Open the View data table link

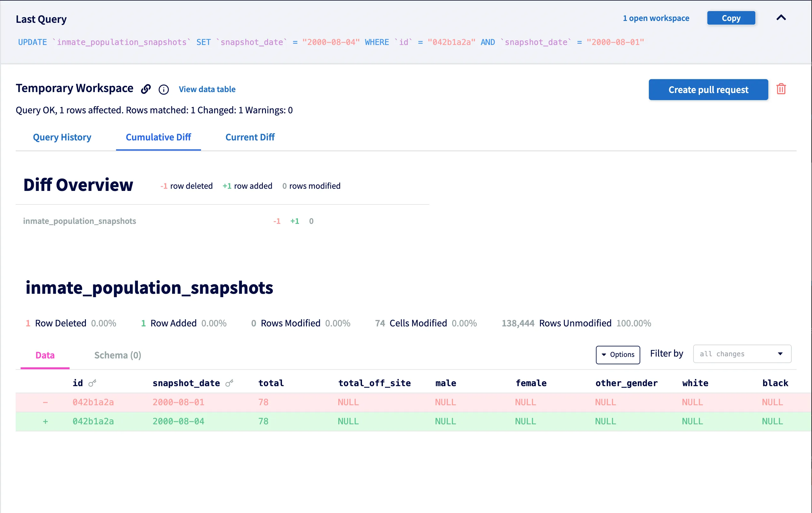tap(207, 89)
